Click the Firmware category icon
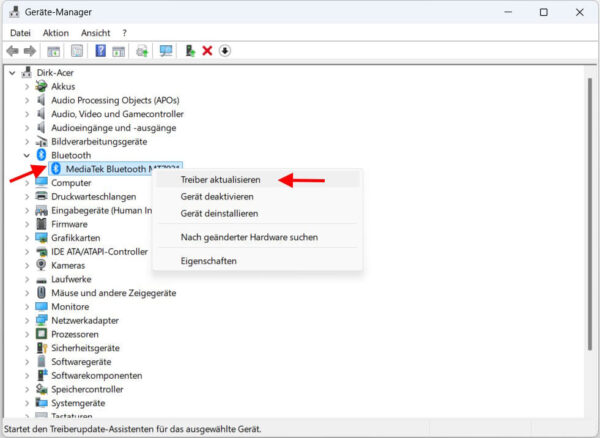The height and width of the screenshot is (438, 600). (41, 224)
